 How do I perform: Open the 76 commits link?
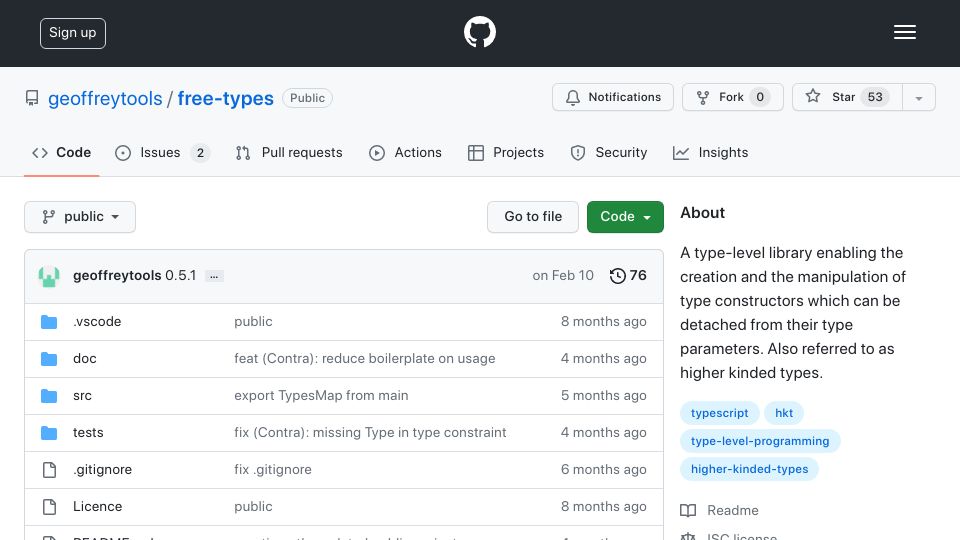tap(628, 276)
